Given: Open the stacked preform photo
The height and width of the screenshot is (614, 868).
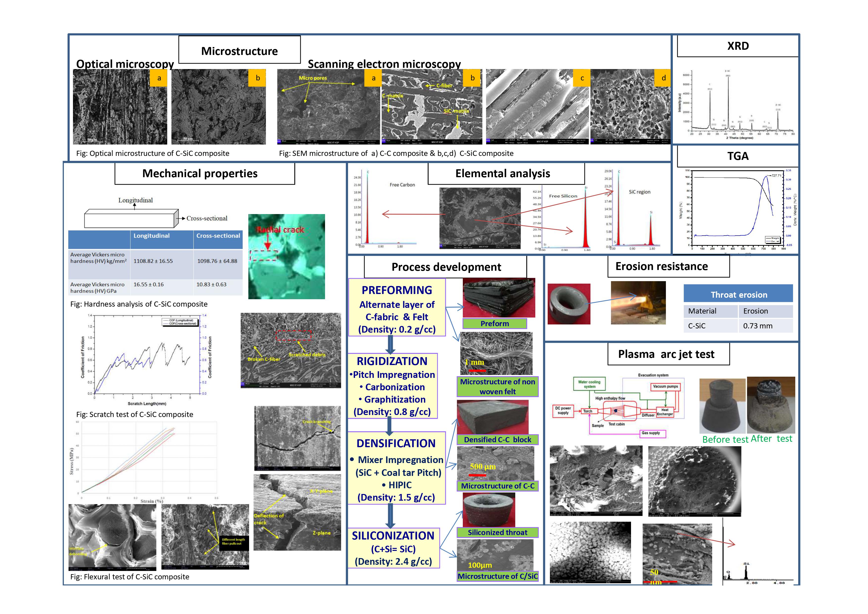Looking at the screenshot, I should (499, 298).
